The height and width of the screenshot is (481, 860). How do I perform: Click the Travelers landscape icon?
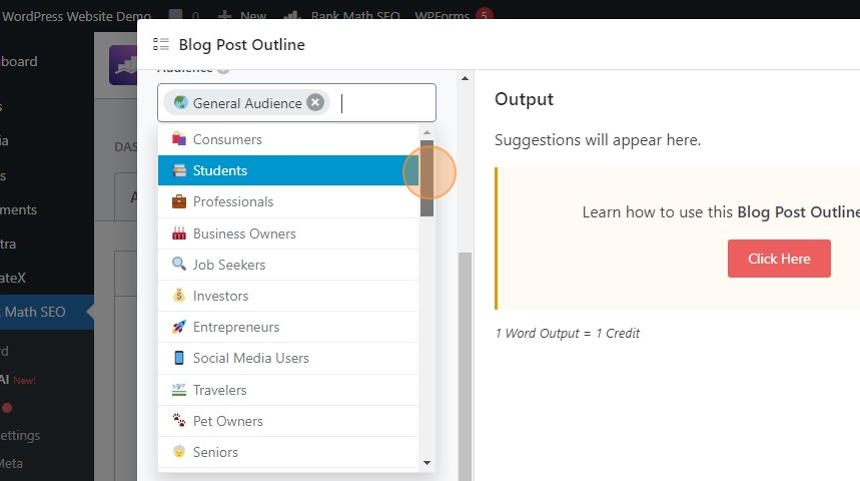tap(179, 390)
